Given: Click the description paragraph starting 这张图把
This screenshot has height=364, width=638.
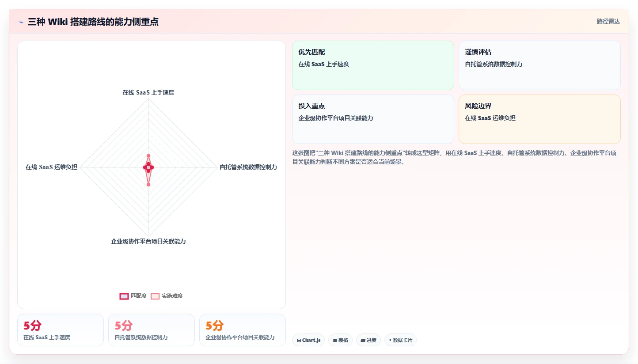Looking at the screenshot, I should tap(454, 157).
